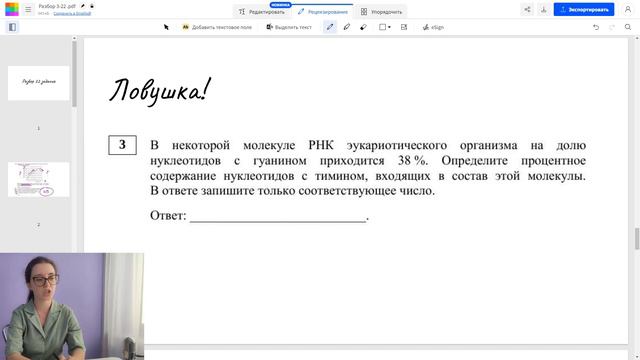
Task: Click the Экспортировать button
Action: (584, 9)
